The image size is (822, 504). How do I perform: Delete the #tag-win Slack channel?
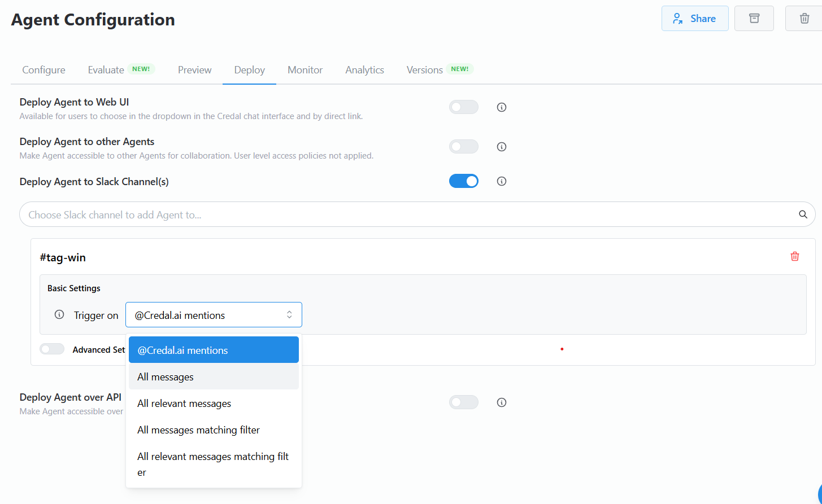coord(795,256)
